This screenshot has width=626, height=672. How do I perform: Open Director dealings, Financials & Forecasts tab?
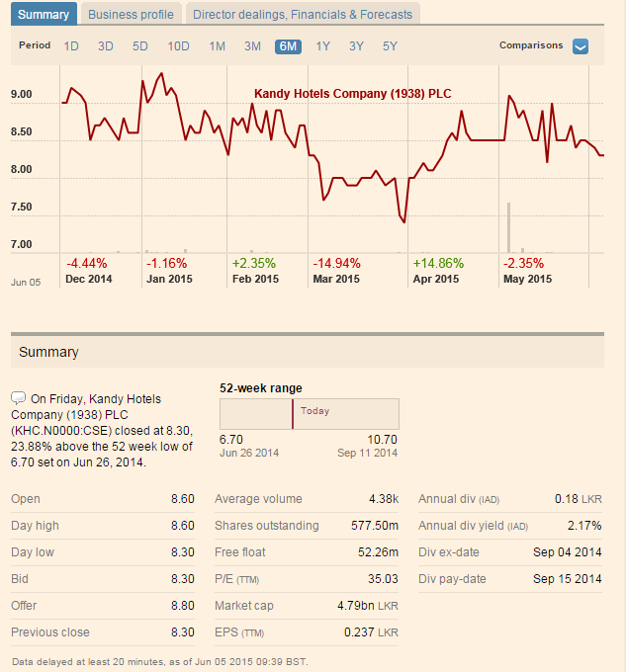click(x=303, y=14)
